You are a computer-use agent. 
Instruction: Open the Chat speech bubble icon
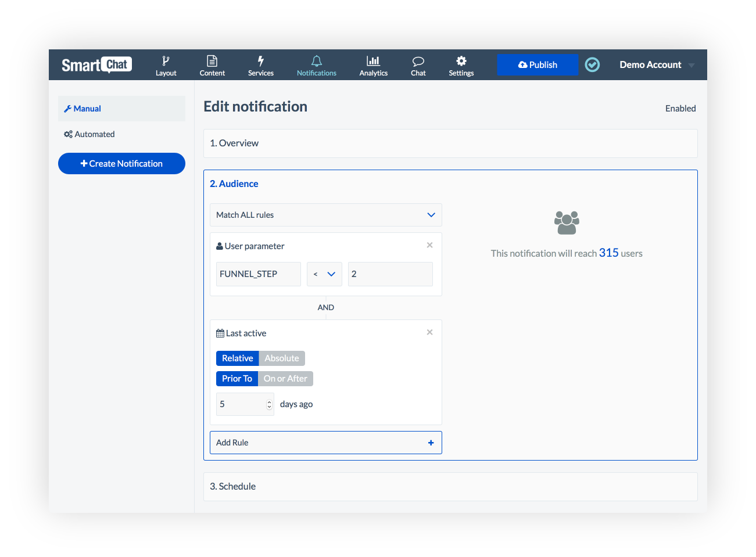click(x=418, y=62)
